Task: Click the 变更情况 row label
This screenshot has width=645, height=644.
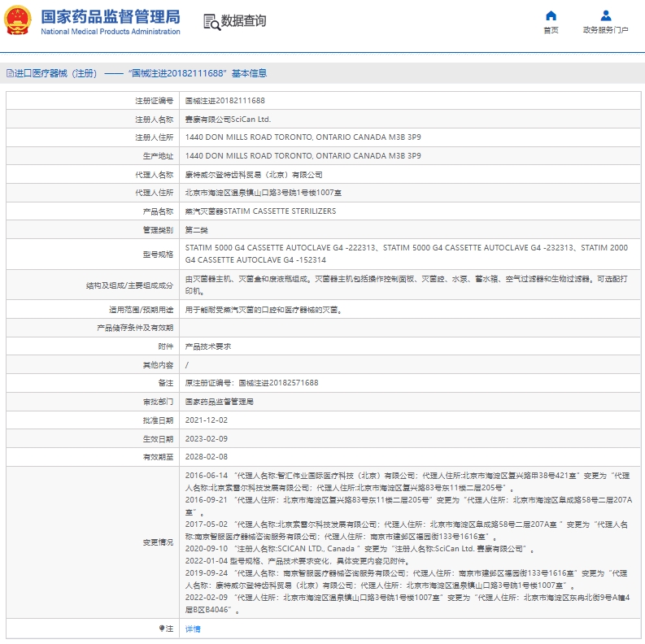Action: point(158,542)
